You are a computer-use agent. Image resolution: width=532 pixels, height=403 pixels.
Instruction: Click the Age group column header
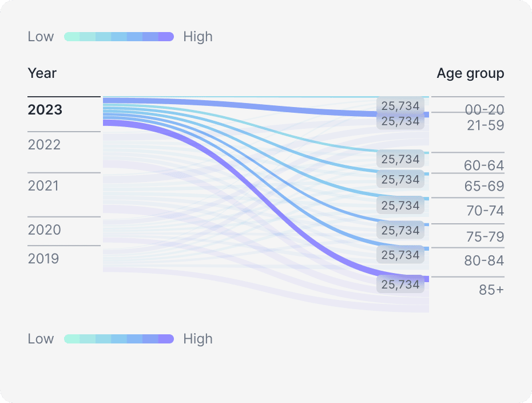tap(470, 73)
